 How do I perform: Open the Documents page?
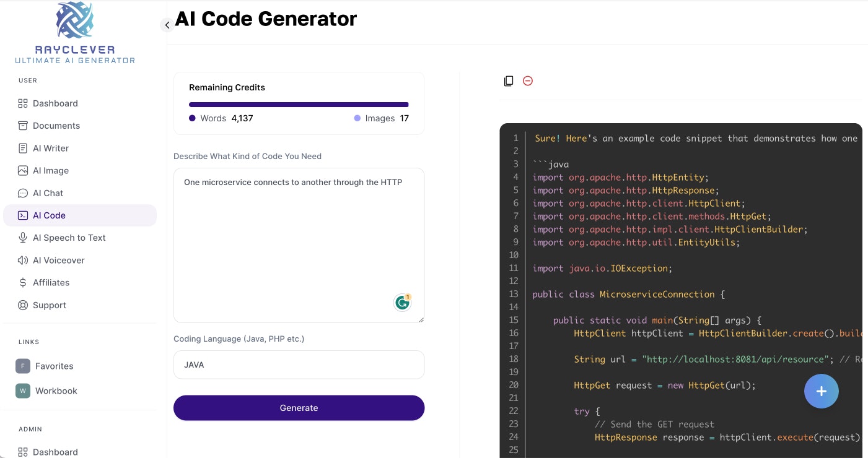coord(79,126)
